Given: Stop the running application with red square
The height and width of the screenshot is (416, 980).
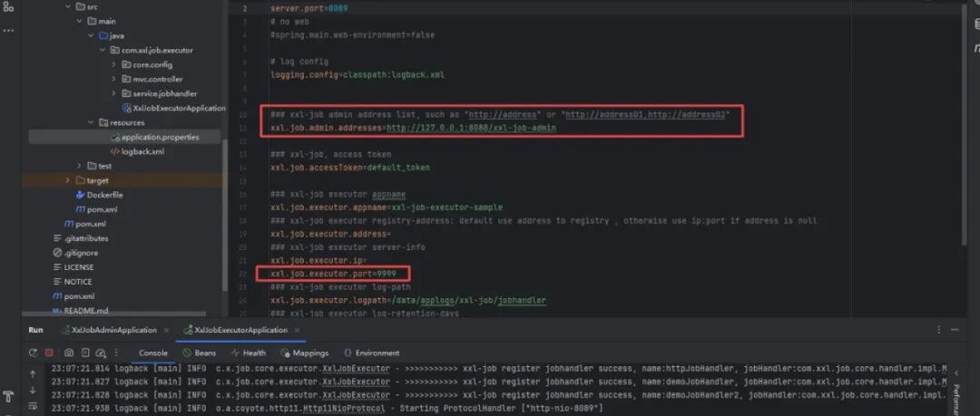Looking at the screenshot, I should [x=49, y=353].
